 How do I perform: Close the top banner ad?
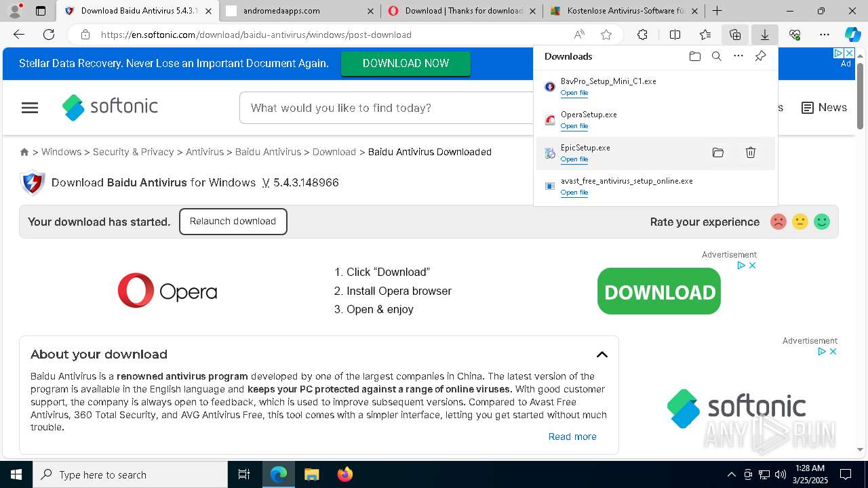click(849, 53)
